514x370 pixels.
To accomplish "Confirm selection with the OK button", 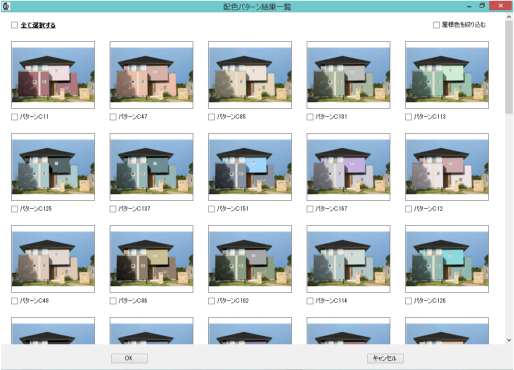I will (x=129, y=358).
